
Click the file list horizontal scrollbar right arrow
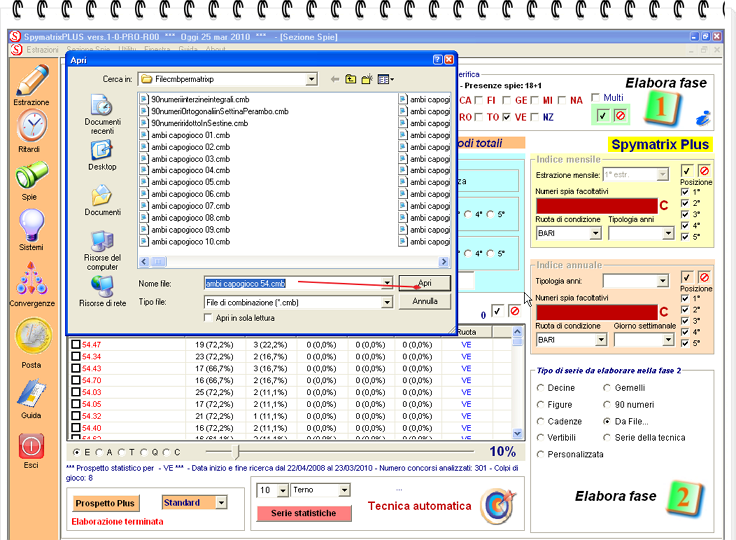(x=443, y=262)
